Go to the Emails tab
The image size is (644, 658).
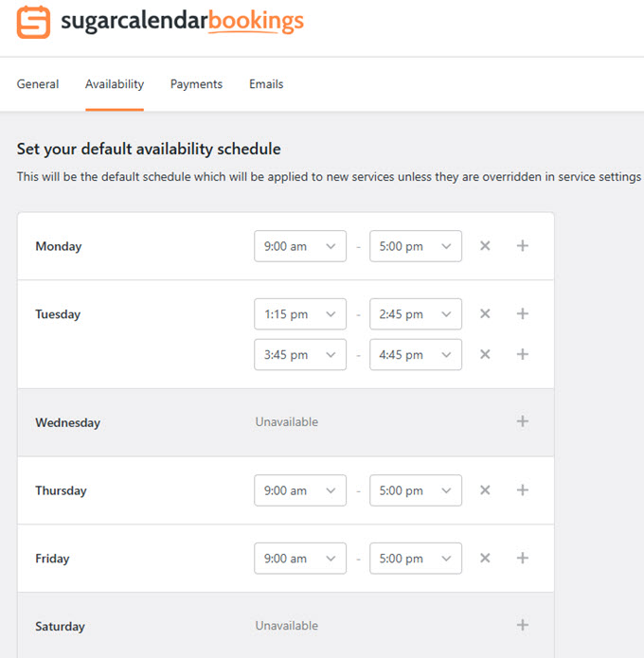point(266,84)
